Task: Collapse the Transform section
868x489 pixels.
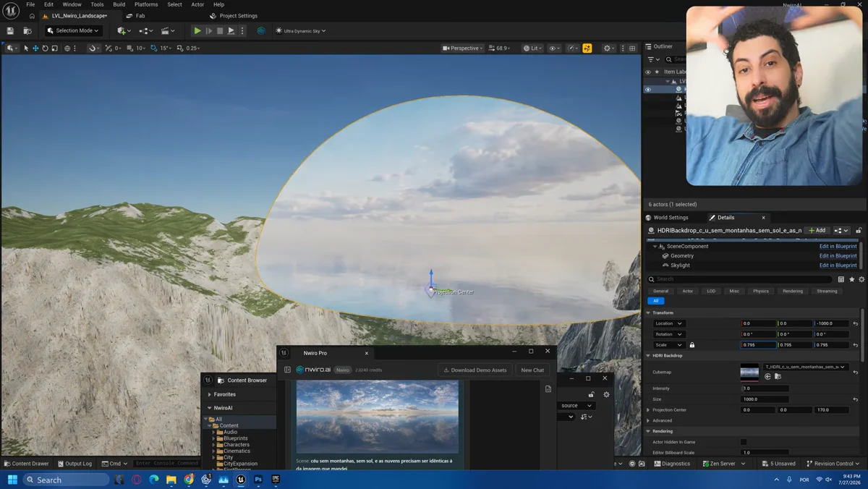Action: [x=648, y=312]
